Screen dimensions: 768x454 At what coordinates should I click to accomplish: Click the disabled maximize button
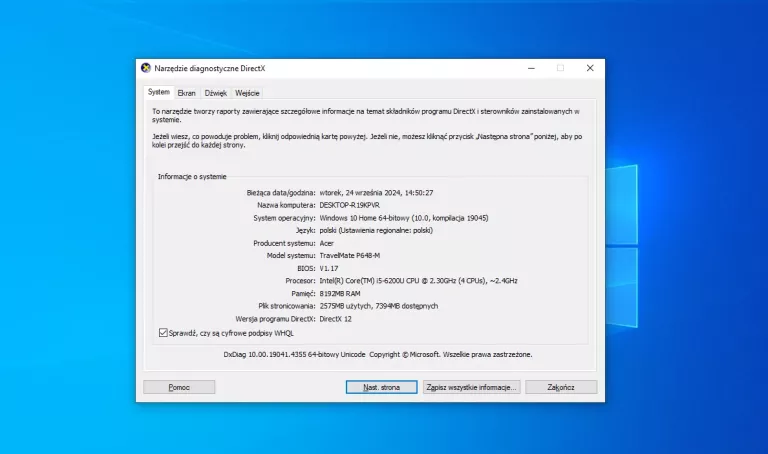pyautogui.click(x=560, y=68)
